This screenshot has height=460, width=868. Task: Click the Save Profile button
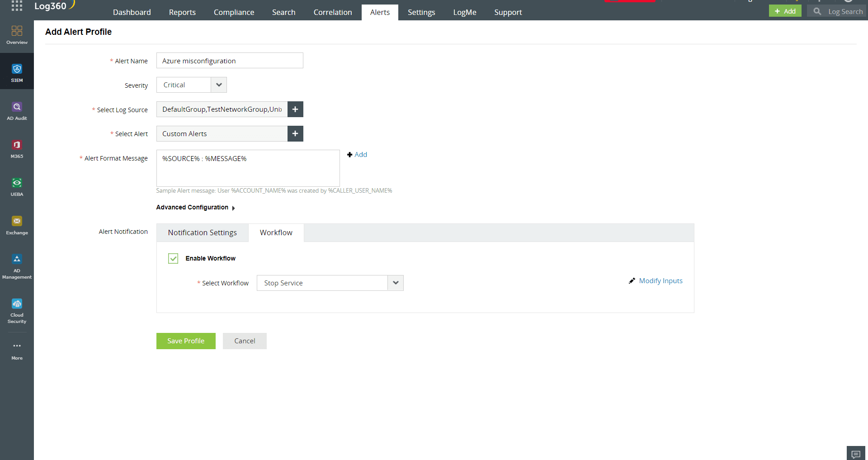click(185, 341)
